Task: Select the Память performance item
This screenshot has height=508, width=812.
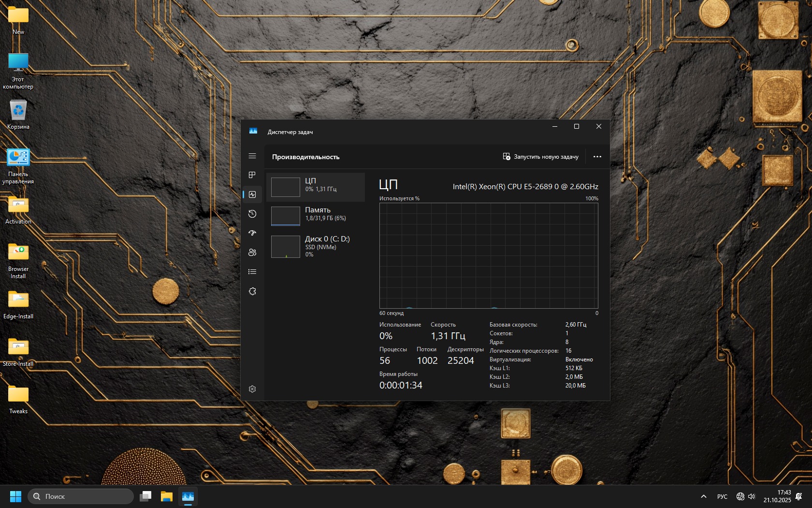Action: pyautogui.click(x=315, y=216)
